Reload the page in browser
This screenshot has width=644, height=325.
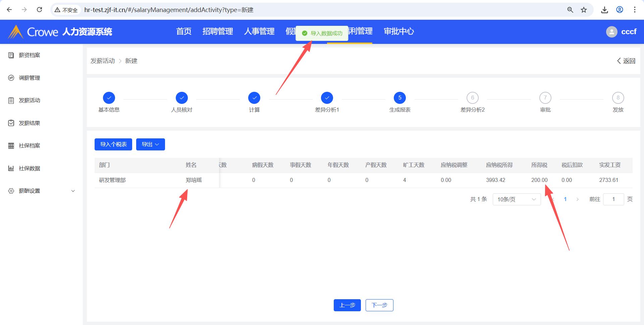click(39, 10)
